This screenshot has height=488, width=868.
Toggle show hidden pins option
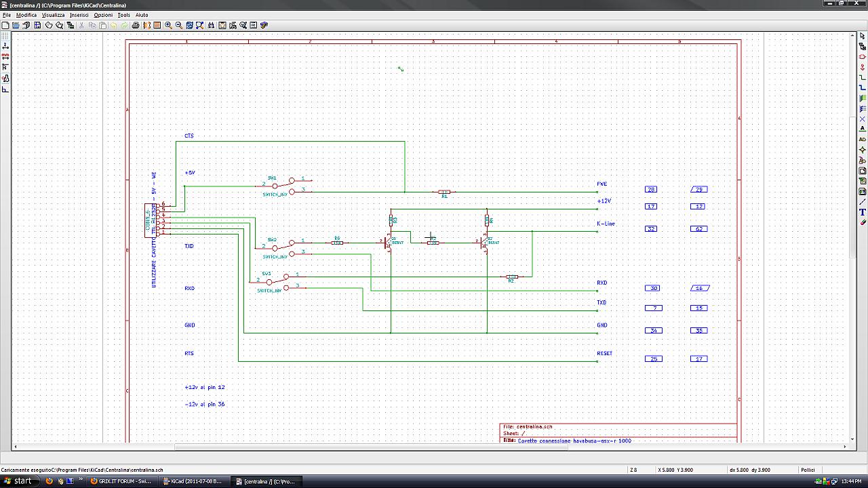click(5, 79)
